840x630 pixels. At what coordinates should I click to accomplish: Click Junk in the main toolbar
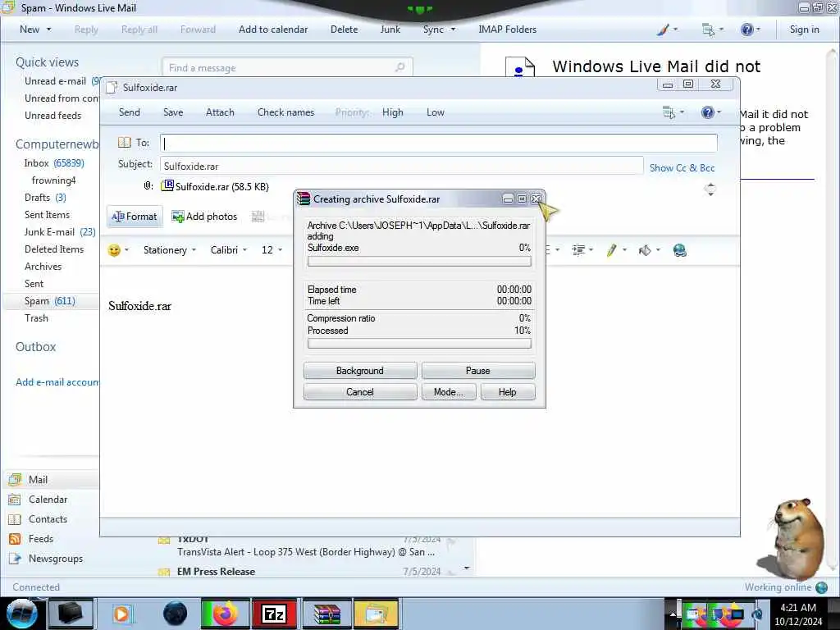click(x=390, y=30)
